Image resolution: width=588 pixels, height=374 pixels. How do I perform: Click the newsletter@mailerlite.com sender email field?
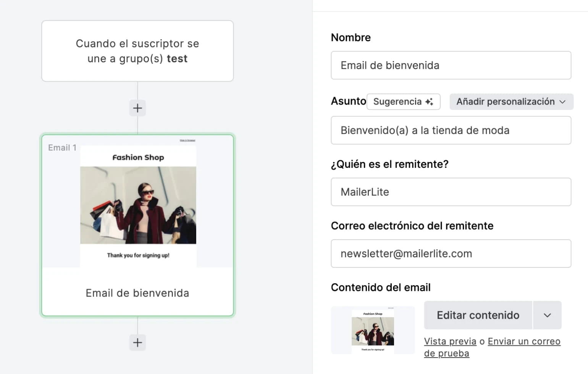(x=451, y=254)
